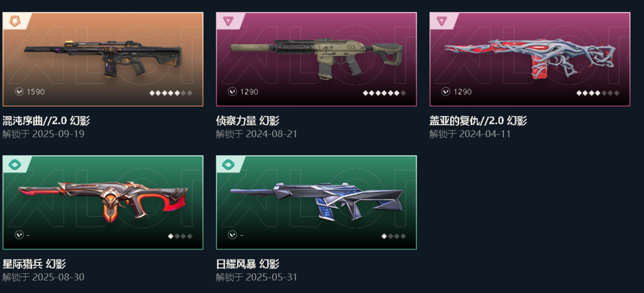Click the green tier icon on 日耀风暴 card
The height and width of the screenshot is (293, 644).
[228, 164]
